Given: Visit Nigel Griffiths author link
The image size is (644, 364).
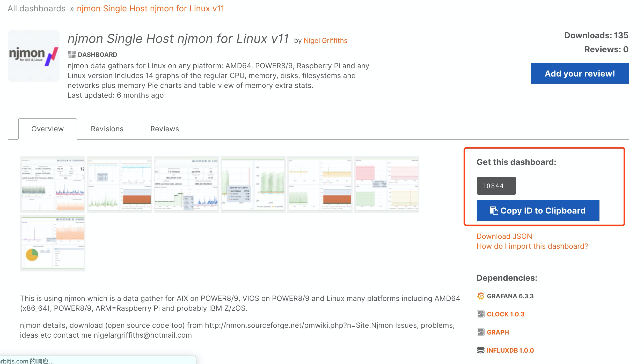Looking at the screenshot, I should [325, 41].
